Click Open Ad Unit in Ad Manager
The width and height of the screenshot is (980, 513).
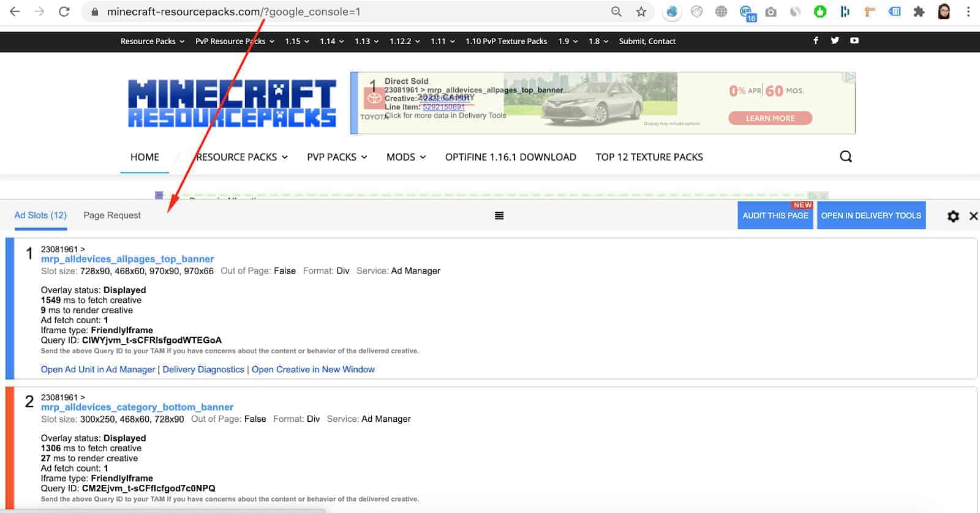[98, 370]
